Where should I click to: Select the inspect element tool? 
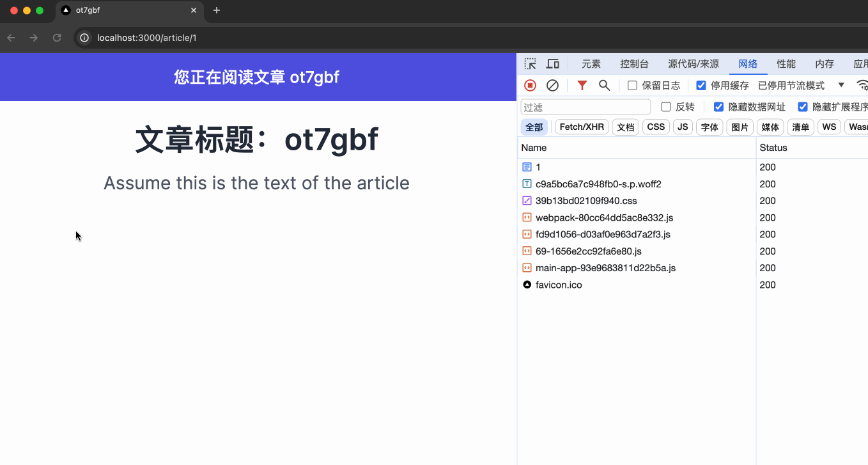coord(530,63)
